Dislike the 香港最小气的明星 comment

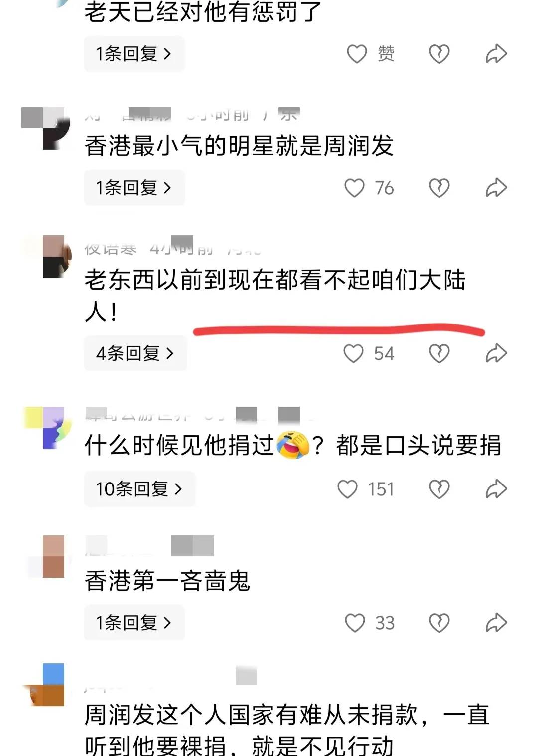[x=439, y=188]
